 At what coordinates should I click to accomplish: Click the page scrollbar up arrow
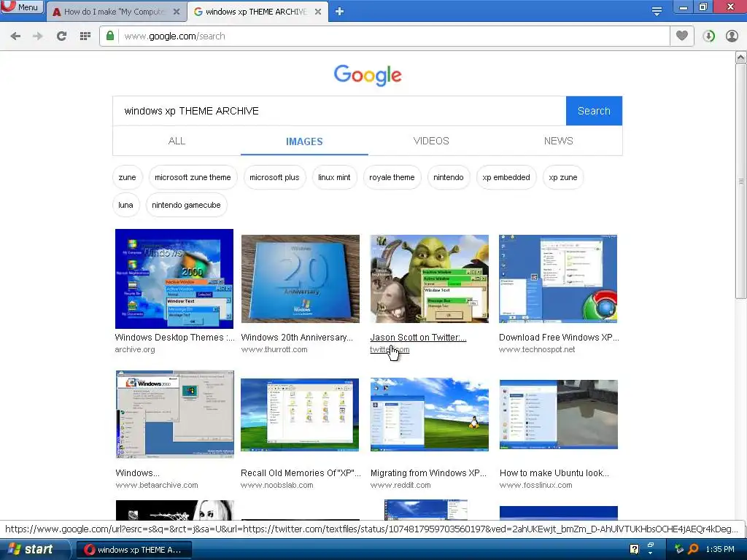(741, 58)
